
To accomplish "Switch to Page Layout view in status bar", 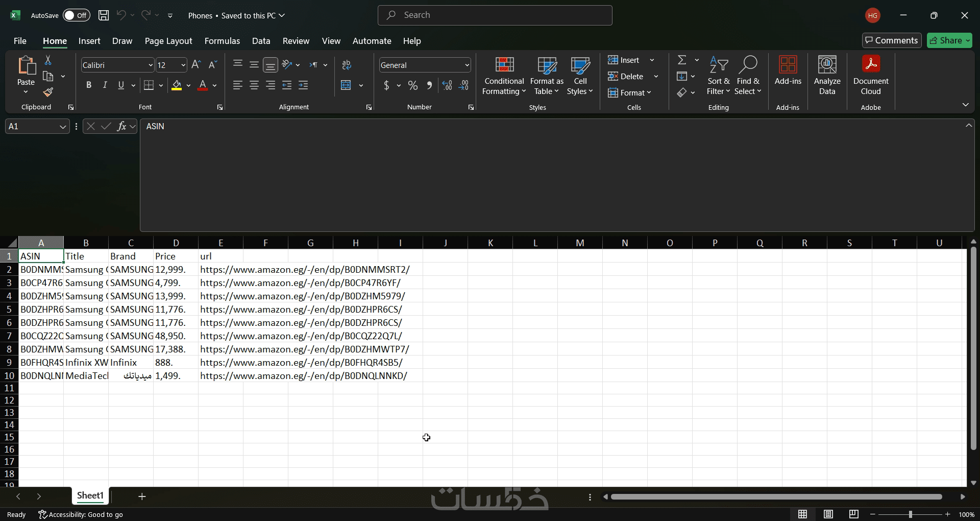I will (x=828, y=514).
